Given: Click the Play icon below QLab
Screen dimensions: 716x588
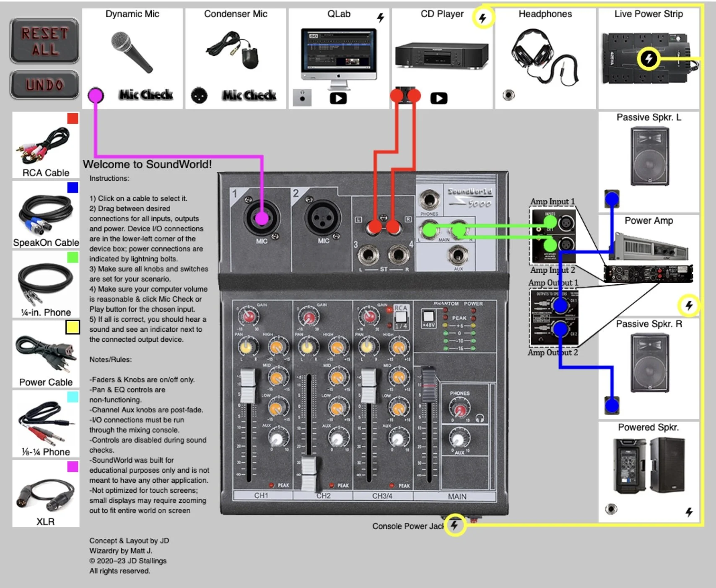Looking at the screenshot, I should click(339, 99).
